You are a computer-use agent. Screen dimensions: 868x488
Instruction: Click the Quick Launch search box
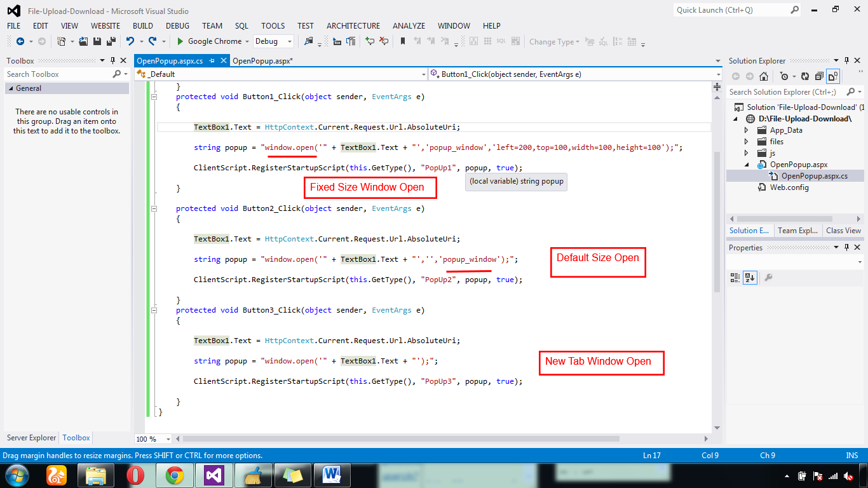[x=737, y=10]
